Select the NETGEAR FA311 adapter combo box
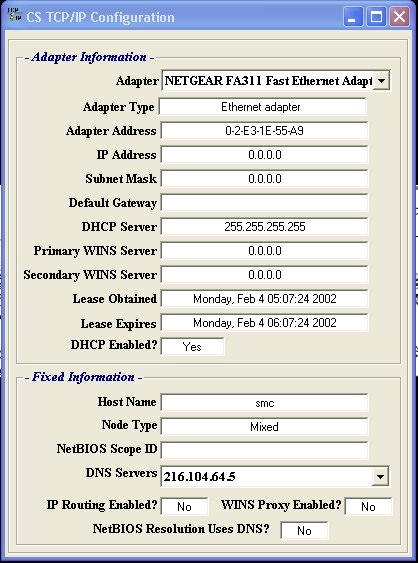This screenshot has height=563, width=418. tap(275, 81)
